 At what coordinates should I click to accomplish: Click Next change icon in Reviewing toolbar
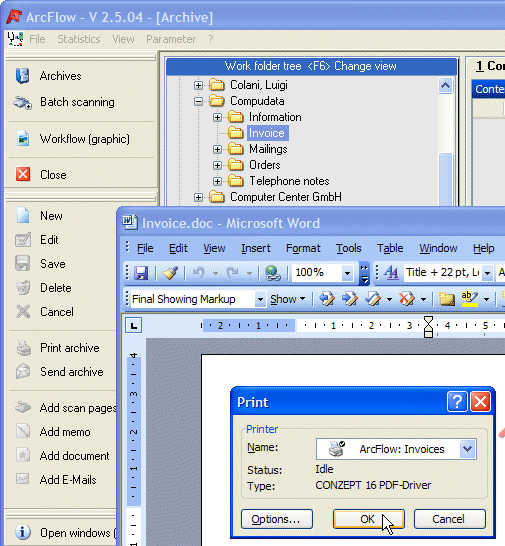click(350, 299)
